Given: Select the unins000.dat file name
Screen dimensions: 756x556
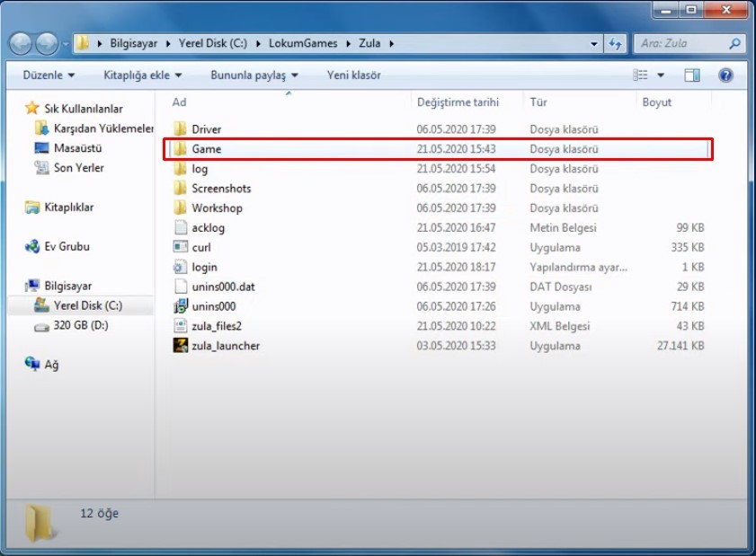Looking at the screenshot, I should click(223, 287).
